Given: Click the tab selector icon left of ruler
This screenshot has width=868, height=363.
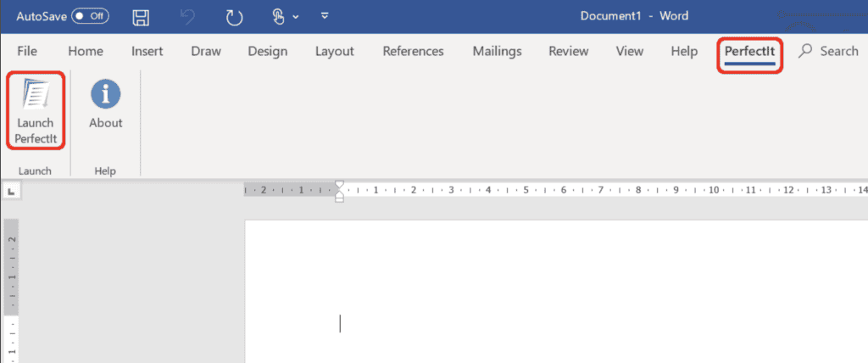Looking at the screenshot, I should [x=10, y=193].
